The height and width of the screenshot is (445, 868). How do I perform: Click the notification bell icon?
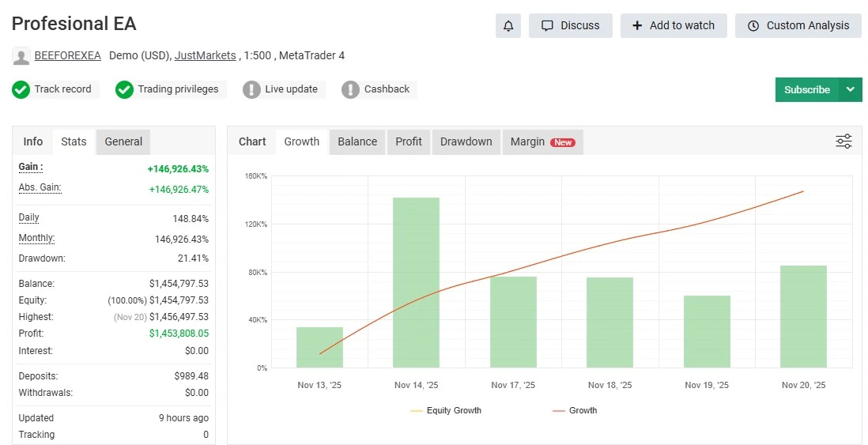tap(508, 25)
